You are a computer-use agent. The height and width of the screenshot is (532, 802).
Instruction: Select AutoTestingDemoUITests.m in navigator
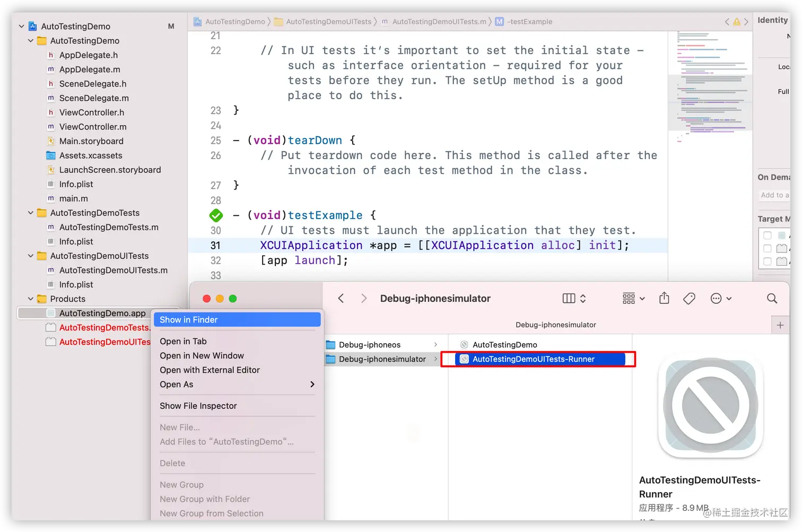pyautogui.click(x=113, y=270)
